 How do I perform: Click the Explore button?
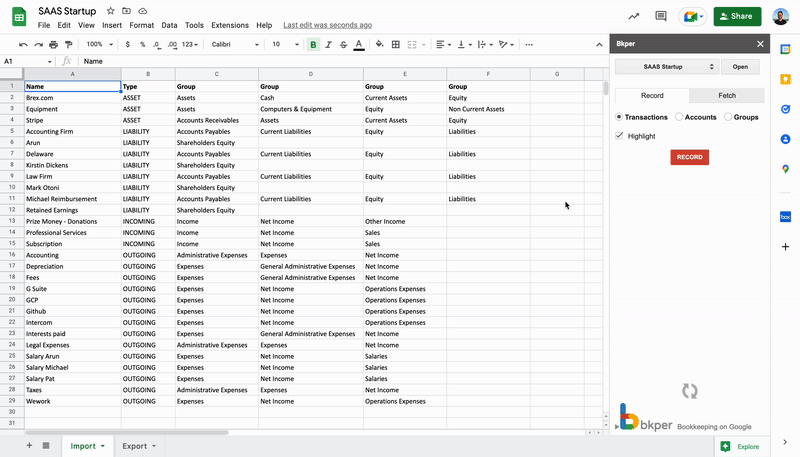740,446
